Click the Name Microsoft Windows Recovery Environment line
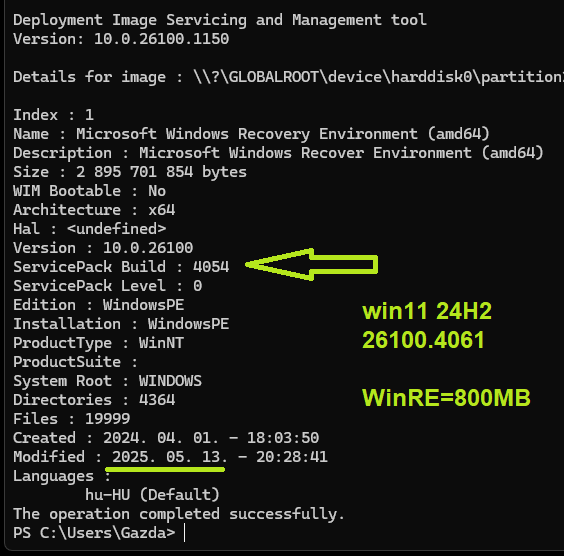This screenshot has width=564, height=556. coord(251,134)
